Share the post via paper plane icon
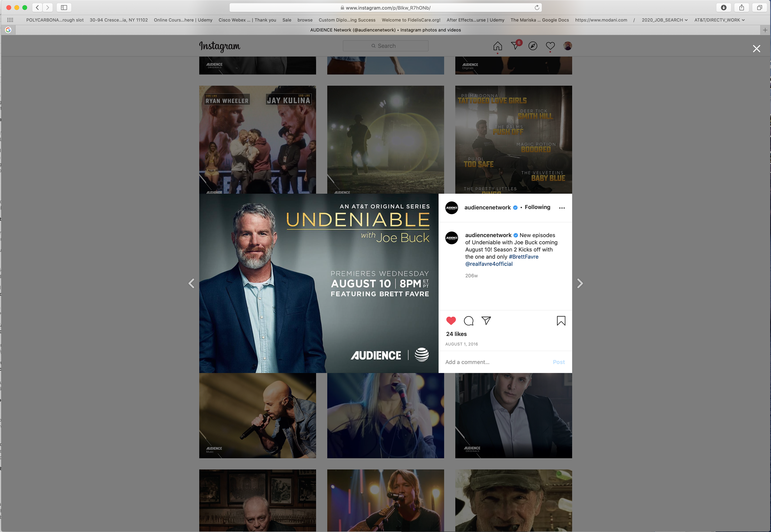The image size is (771, 532). point(486,321)
